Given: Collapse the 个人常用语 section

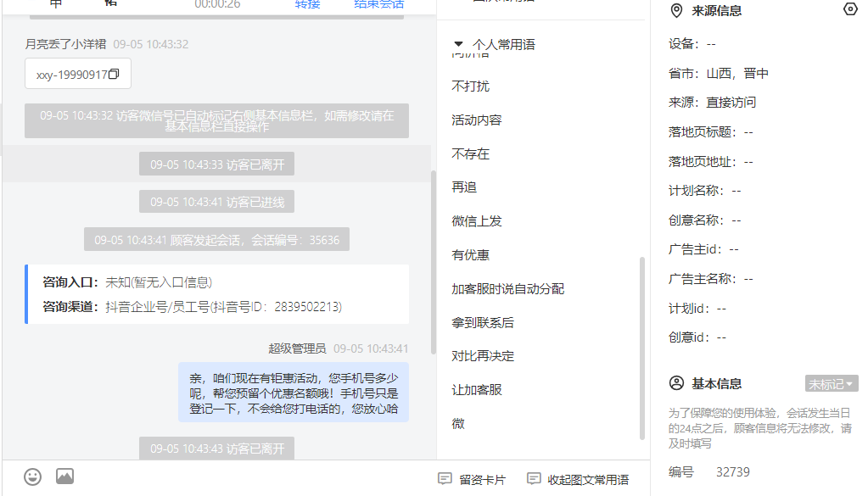Looking at the screenshot, I should pyautogui.click(x=458, y=44).
